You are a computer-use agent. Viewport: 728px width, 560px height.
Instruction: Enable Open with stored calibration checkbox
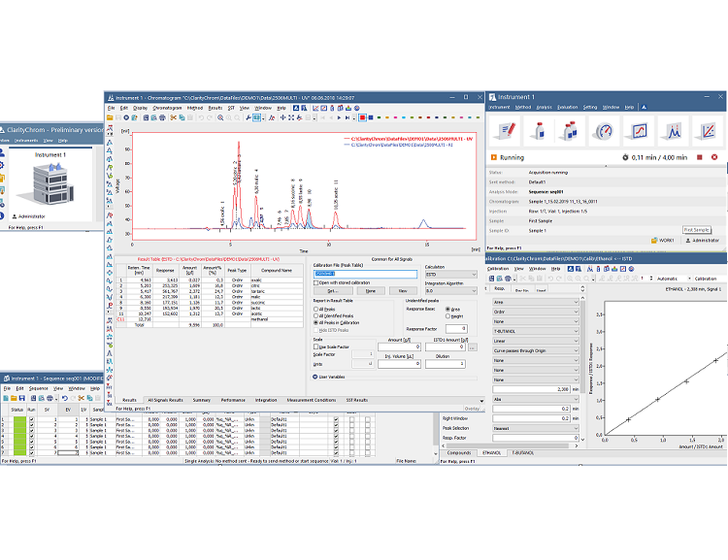316,282
